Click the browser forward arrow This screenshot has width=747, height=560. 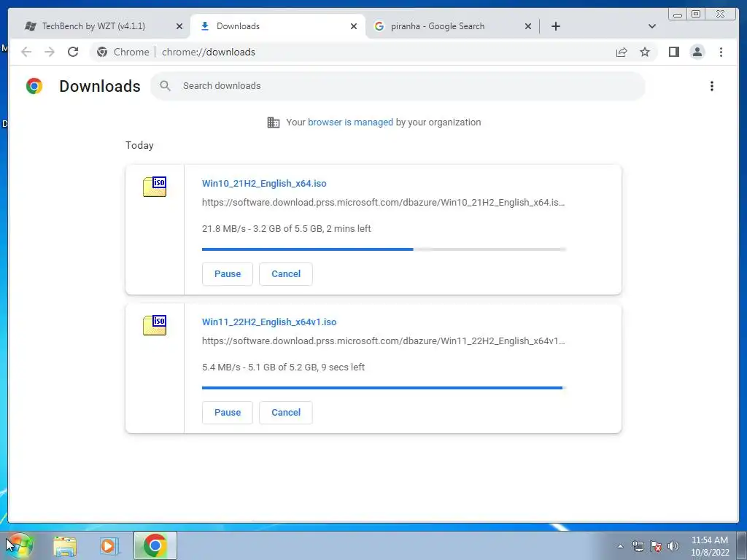(x=49, y=52)
